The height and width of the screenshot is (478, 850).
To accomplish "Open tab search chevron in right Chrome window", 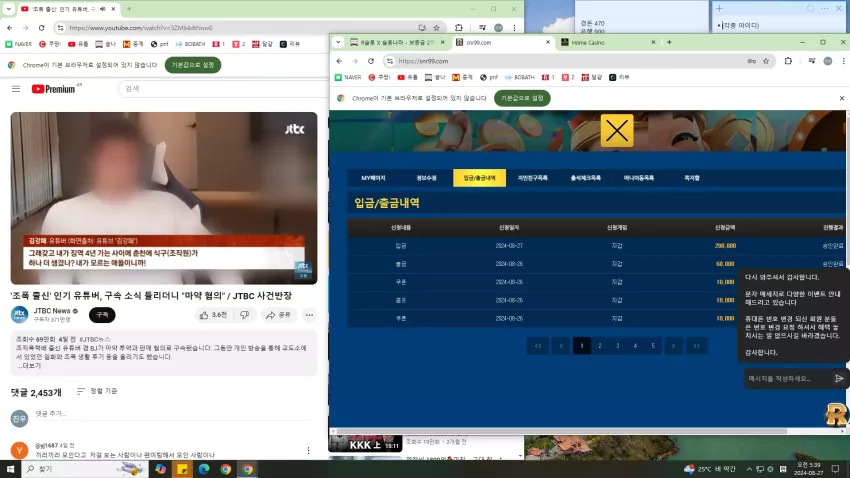I will pyautogui.click(x=338, y=42).
